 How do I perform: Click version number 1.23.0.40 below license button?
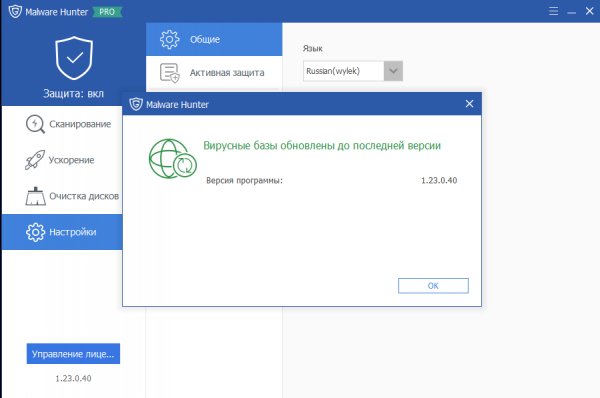pyautogui.click(x=73, y=378)
